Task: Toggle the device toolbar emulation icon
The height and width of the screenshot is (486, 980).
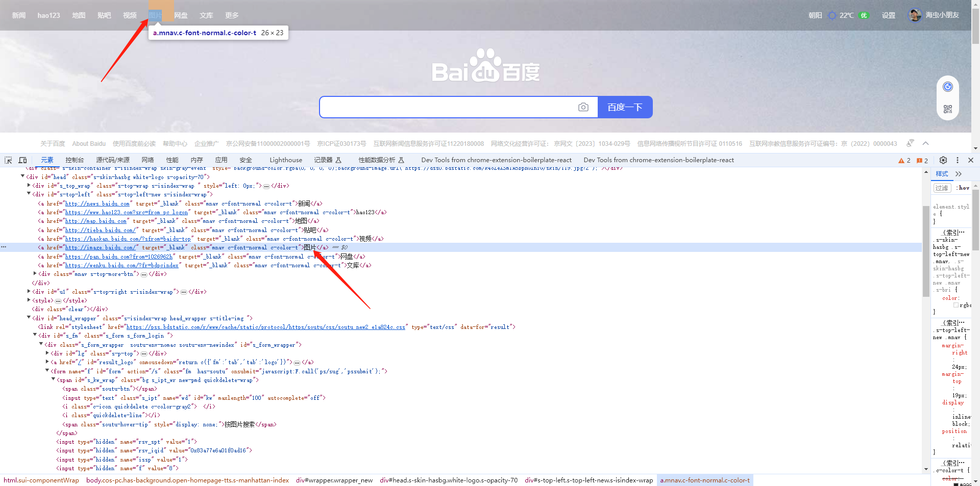Action: point(22,160)
